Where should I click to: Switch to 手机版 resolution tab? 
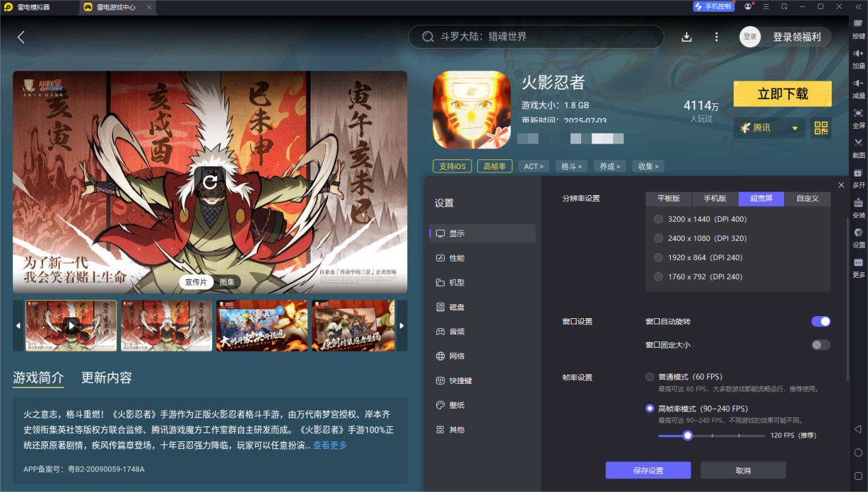pos(715,198)
